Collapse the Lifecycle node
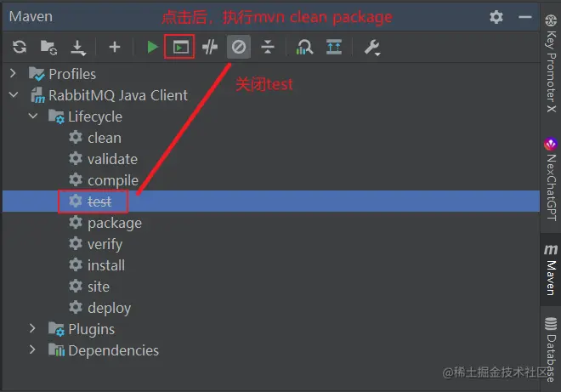The image size is (561, 392). [33, 116]
